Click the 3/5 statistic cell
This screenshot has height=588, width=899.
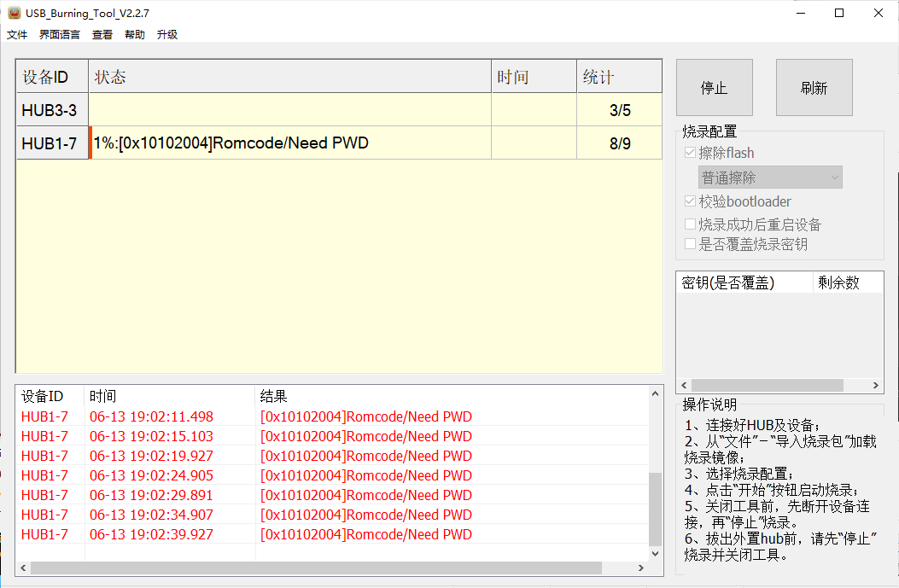pos(620,110)
